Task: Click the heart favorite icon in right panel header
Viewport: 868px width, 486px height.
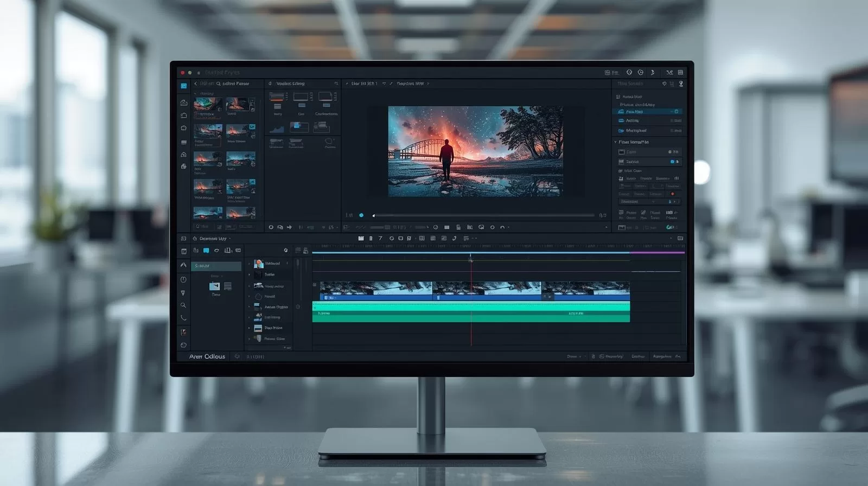Action: tap(664, 84)
